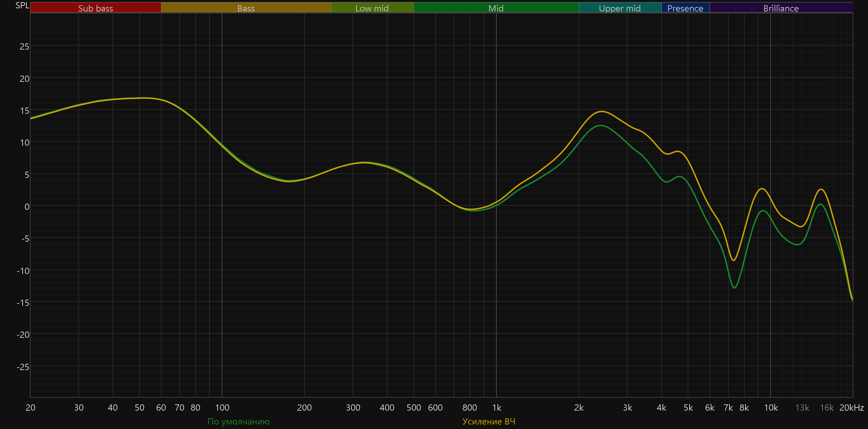Select the Mid frequency band header
The width and height of the screenshot is (868, 429).
click(x=496, y=8)
